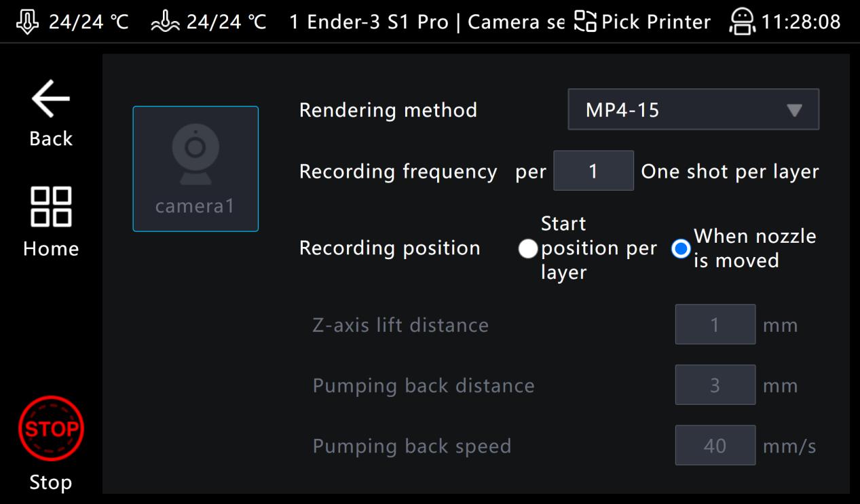Tap the Pick Printer label
The height and width of the screenshot is (504, 860).
click(656, 22)
